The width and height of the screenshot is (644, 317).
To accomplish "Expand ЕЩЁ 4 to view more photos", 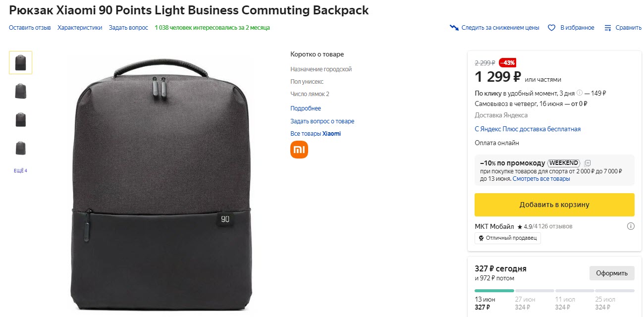I will point(20,170).
